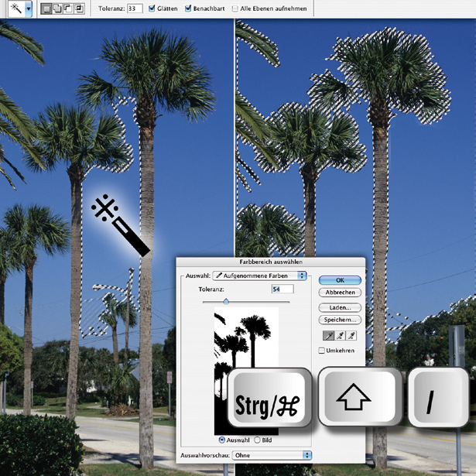
Task: Select the New Selection mode icon
Action: (x=46, y=9)
